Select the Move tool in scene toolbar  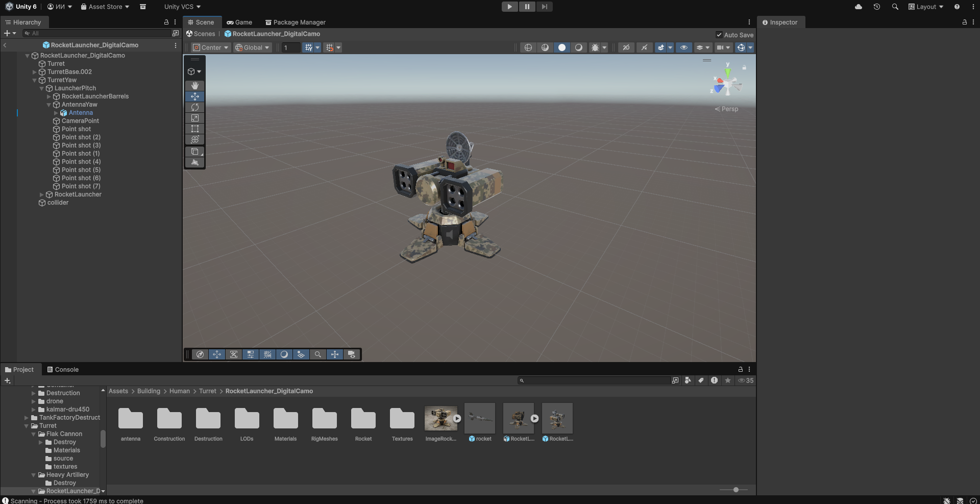(x=195, y=97)
